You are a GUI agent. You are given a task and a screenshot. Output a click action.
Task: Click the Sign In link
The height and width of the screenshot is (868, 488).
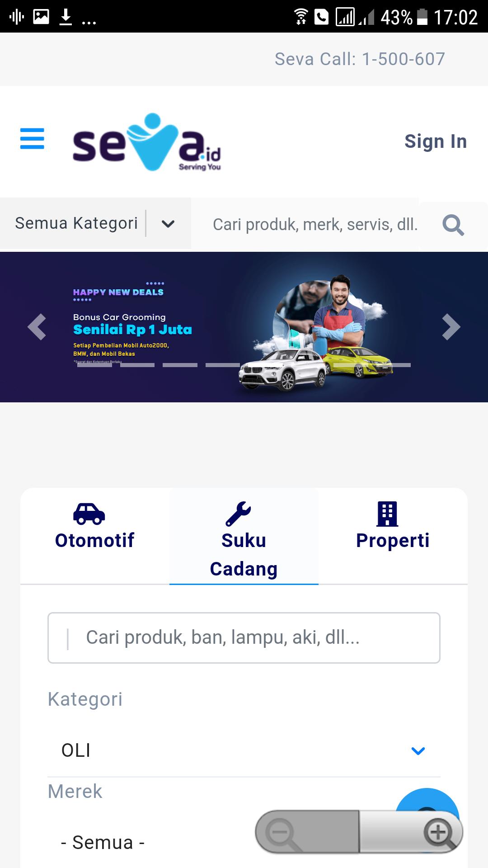pyautogui.click(x=436, y=142)
